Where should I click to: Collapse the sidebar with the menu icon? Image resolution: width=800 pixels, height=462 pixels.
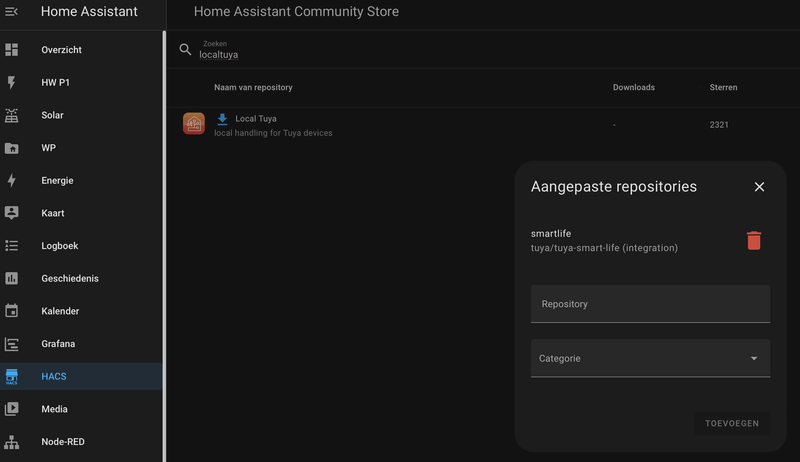tap(11, 11)
